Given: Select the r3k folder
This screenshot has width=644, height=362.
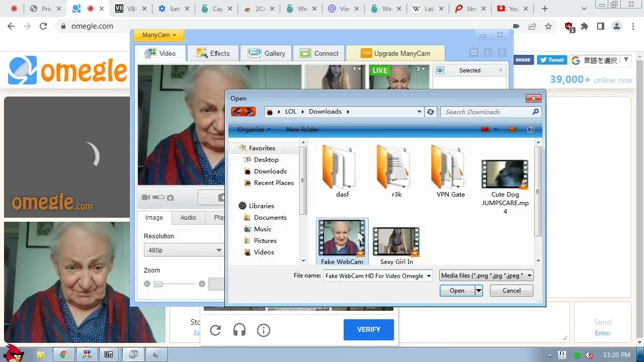Looking at the screenshot, I should pos(396,171).
